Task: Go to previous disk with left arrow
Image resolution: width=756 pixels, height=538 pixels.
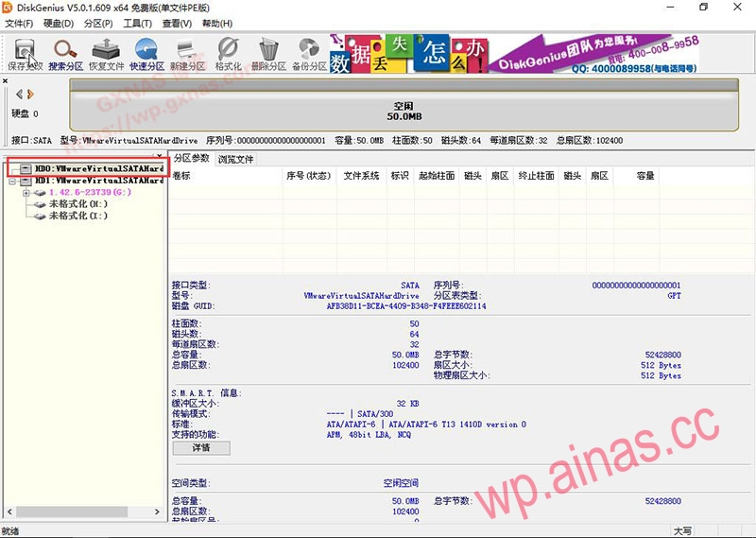Action: (x=19, y=95)
